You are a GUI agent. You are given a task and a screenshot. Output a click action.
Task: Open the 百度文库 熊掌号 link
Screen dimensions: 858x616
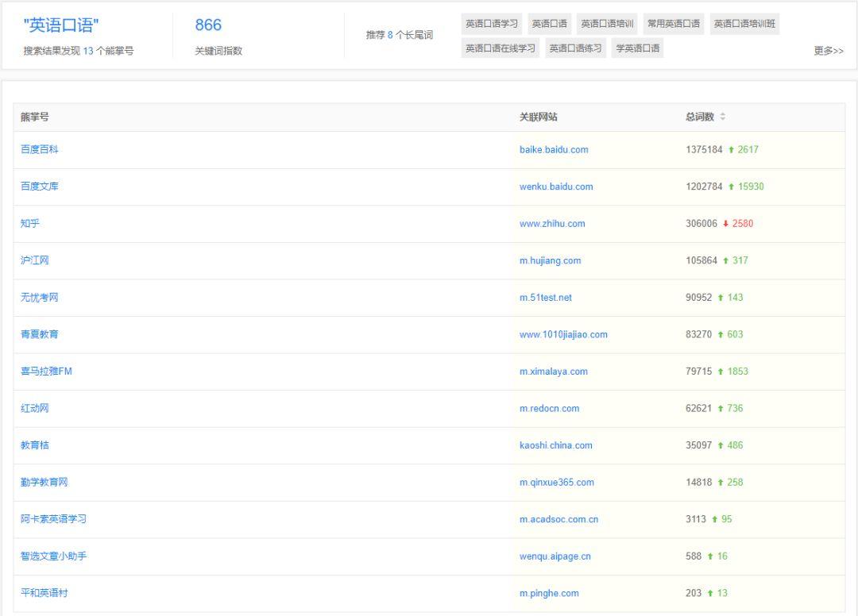pyautogui.click(x=40, y=187)
